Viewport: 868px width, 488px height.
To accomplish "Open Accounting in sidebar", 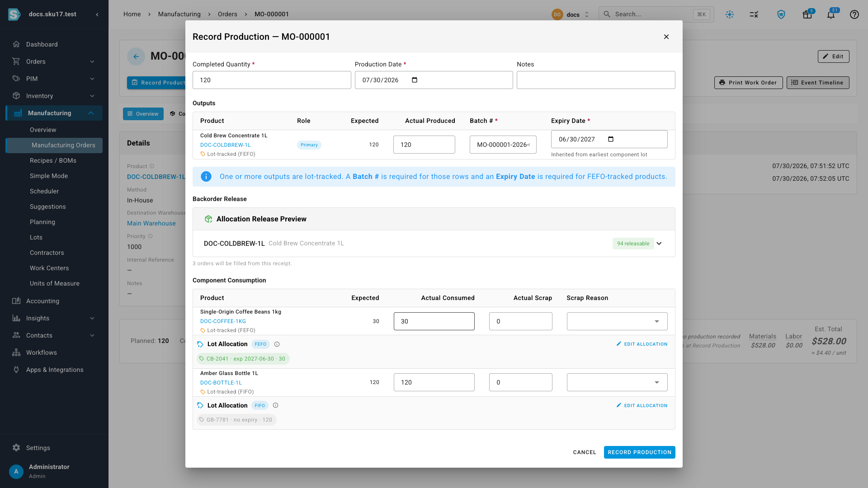I will (54, 301).
